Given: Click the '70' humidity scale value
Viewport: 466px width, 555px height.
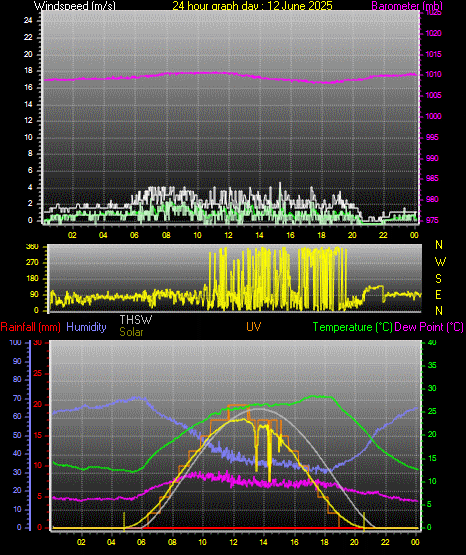Looking at the screenshot, I should tap(17, 399).
